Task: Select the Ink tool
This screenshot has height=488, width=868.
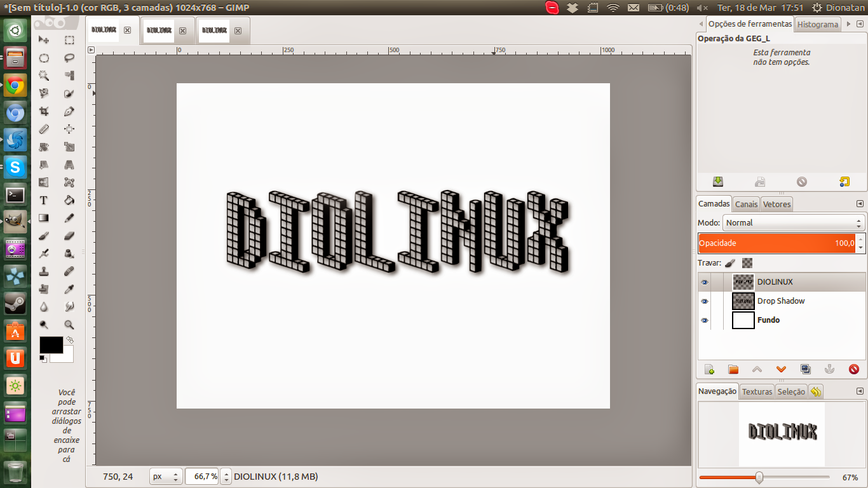Action: 69,254
